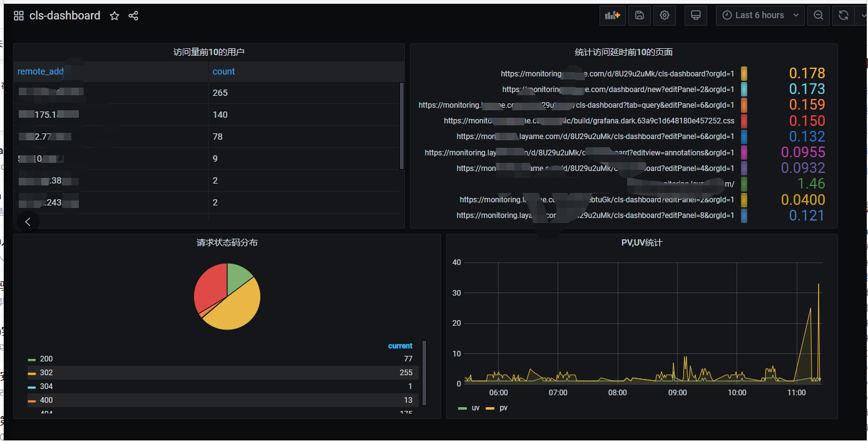Viewport: 868px width, 441px height.
Task: Click the dashboards grid icon beside cls-dashboard
Action: [x=19, y=16]
